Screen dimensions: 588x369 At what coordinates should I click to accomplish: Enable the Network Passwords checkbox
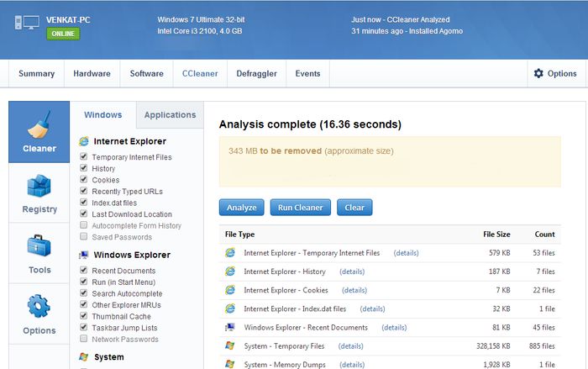coord(83,340)
